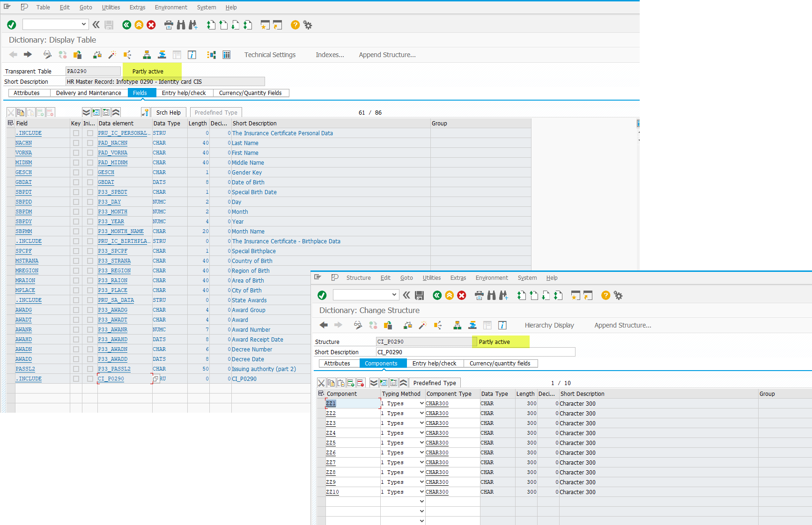812x525 pixels.
Task: Click the key fields icon beside Srch Help
Action: click(x=146, y=112)
